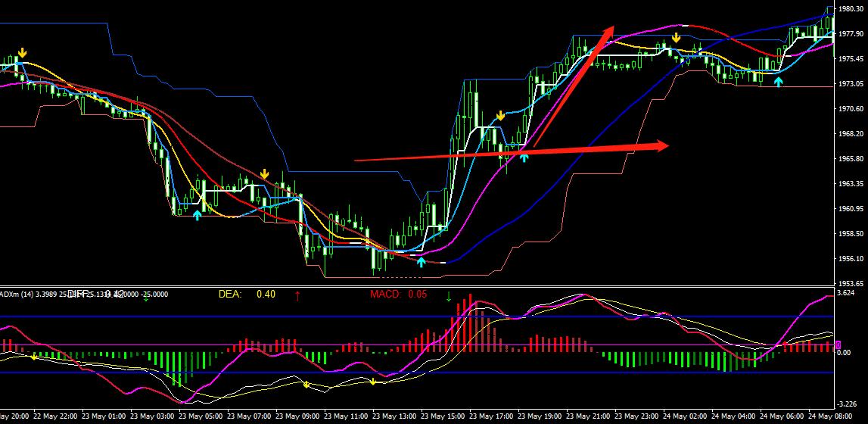Click price level 1968.20 on the price axis
Viewport: 868px width, 424px height.
tap(852, 134)
